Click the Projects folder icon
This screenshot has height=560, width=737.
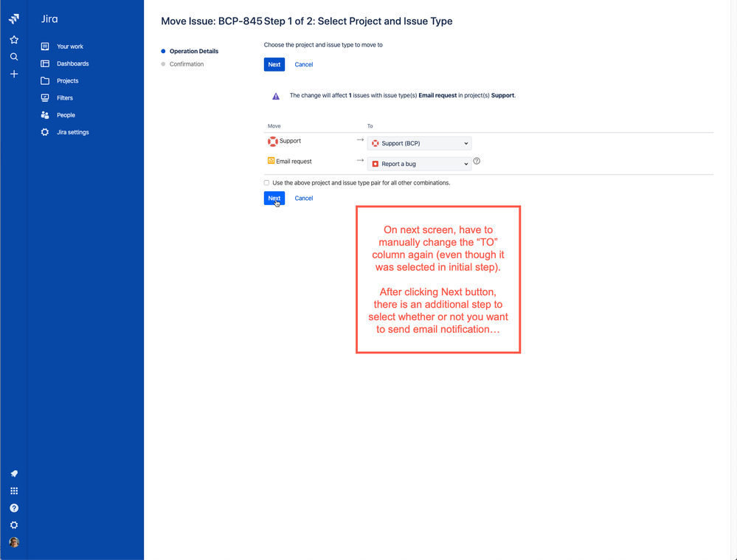pos(45,81)
